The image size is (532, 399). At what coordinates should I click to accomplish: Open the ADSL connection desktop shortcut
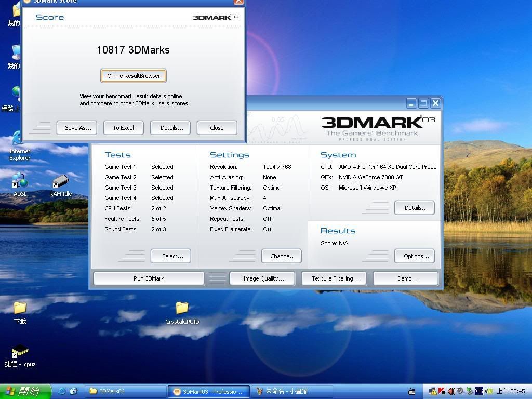point(20,184)
